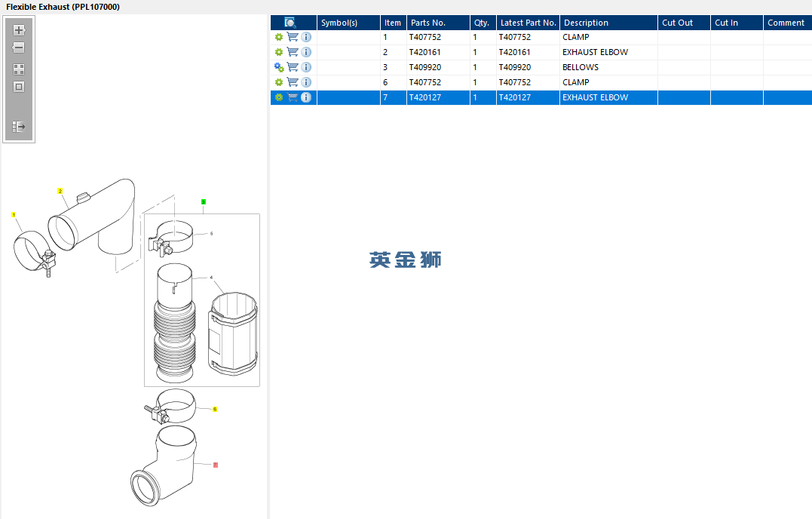Click the bottom exhaust elbow drawing
The width and height of the screenshot is (812, 519).
(164, 466)
